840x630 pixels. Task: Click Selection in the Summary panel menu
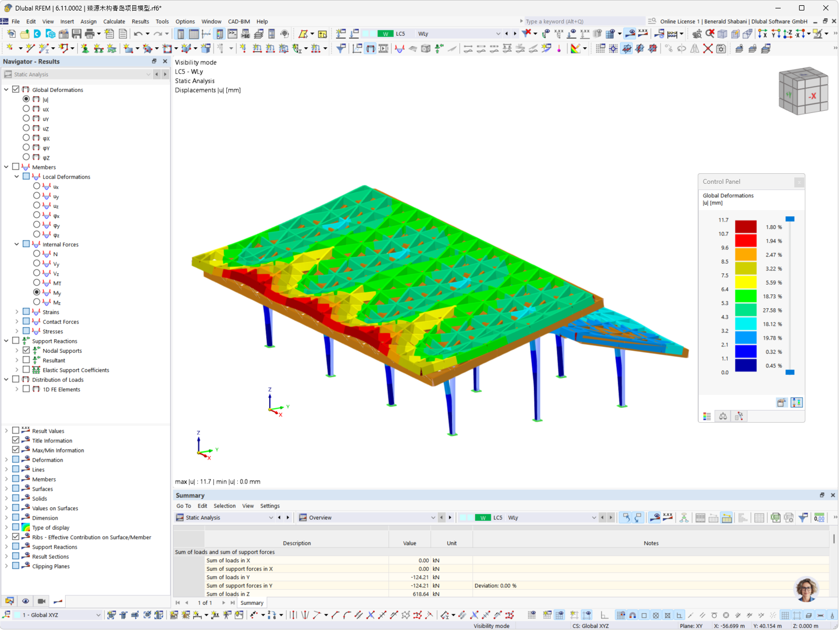coord(225,506)
